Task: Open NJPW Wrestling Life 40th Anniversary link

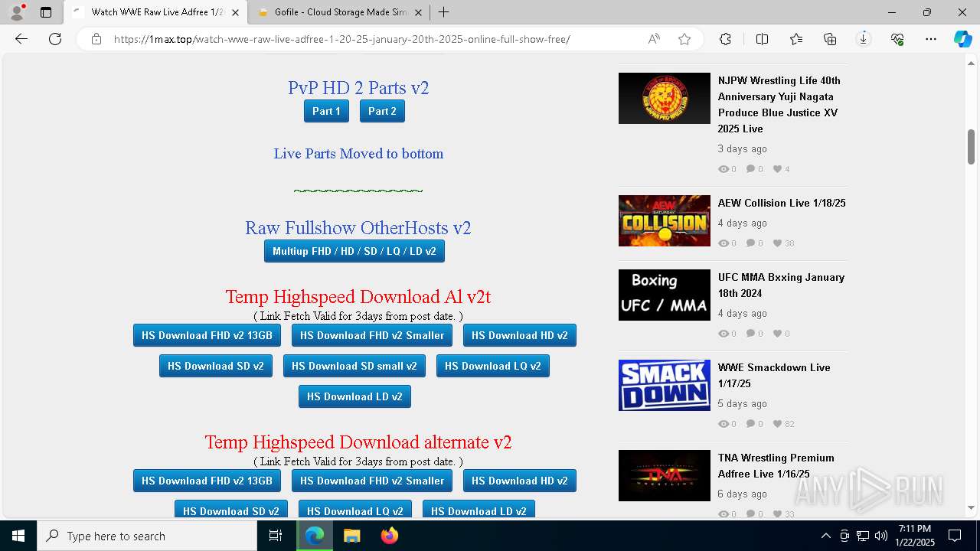Action: 779,105
